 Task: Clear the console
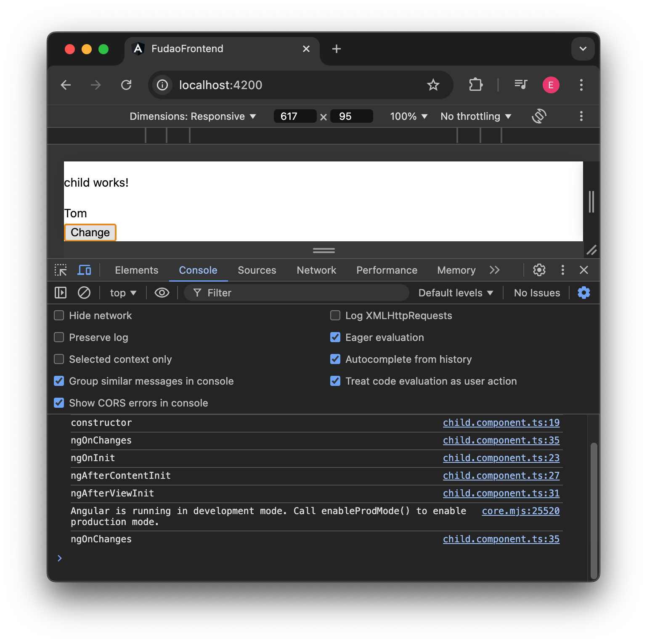tap(84, 293)
